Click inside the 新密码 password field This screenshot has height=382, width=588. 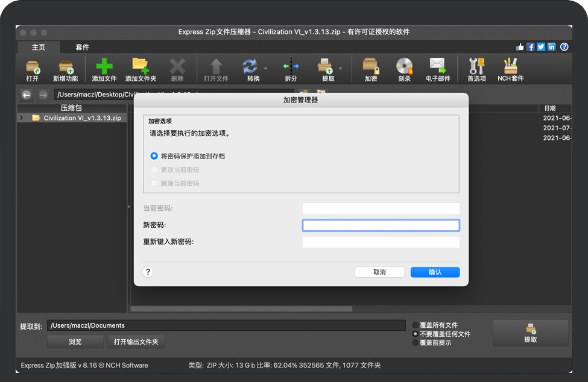pos(380,225)
